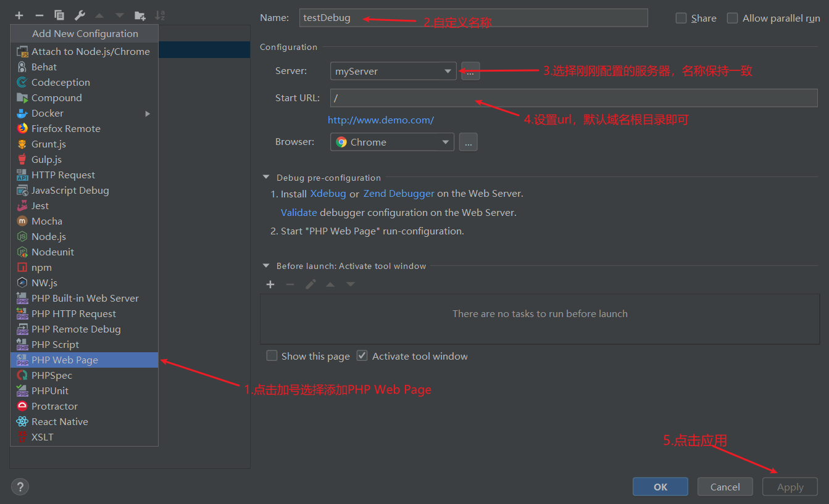829x504 pixels.
Task: Open the Server dropdown showing myServer
Action: [x=393, y=72]
